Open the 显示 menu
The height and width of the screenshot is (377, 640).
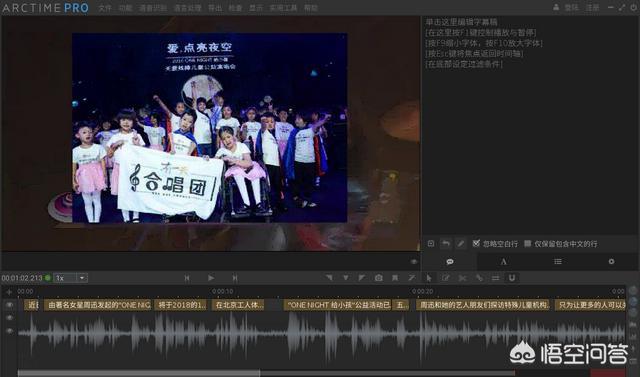click(256, 8)
